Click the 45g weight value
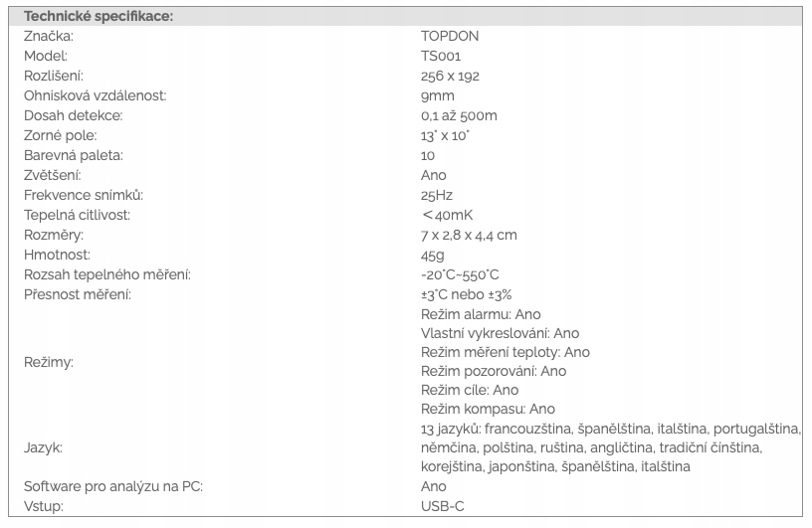812x528 pixels. (433, 256)
